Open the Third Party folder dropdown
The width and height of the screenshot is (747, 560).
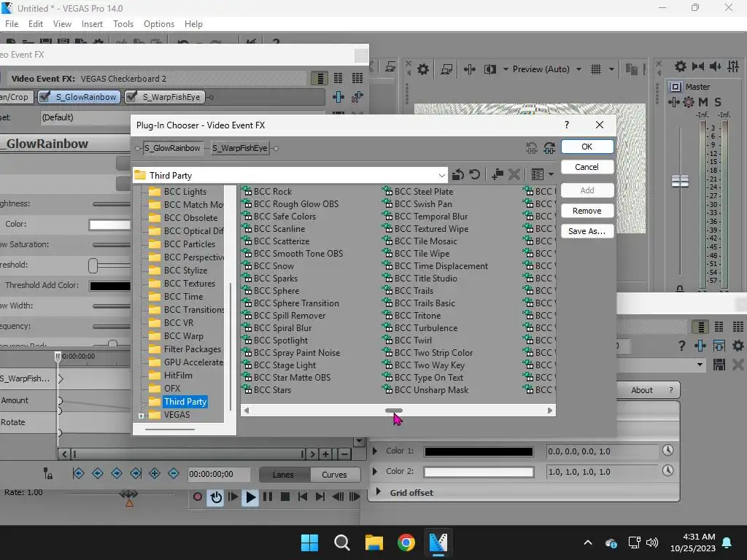[441, 175]
